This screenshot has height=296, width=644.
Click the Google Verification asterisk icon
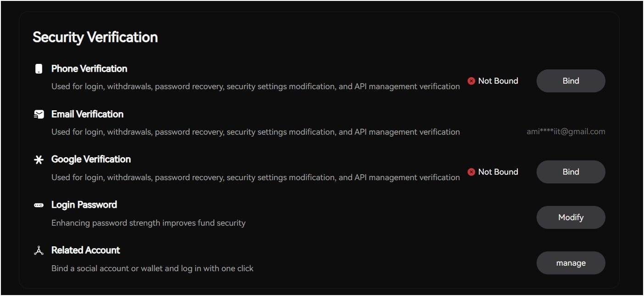pos(39,159)
